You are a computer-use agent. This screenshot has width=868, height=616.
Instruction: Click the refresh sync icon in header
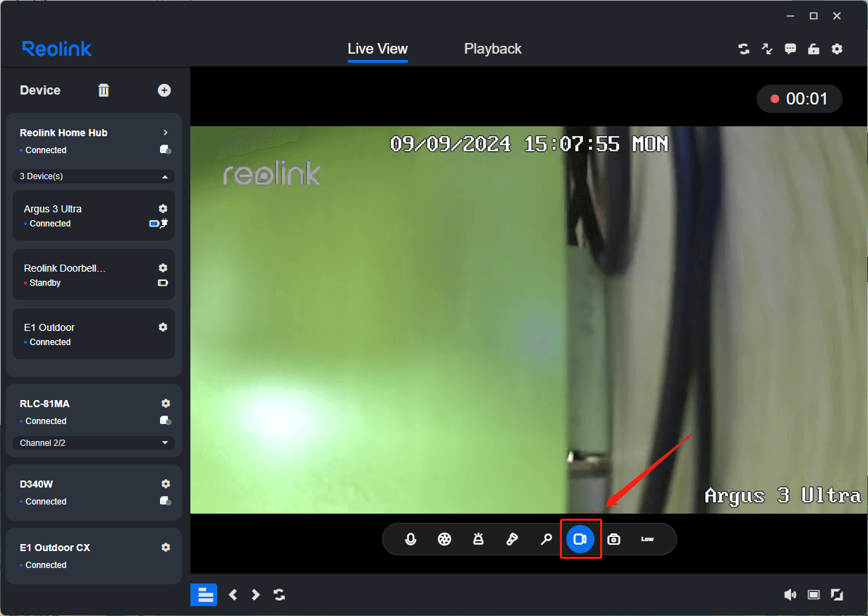[744, 49]
